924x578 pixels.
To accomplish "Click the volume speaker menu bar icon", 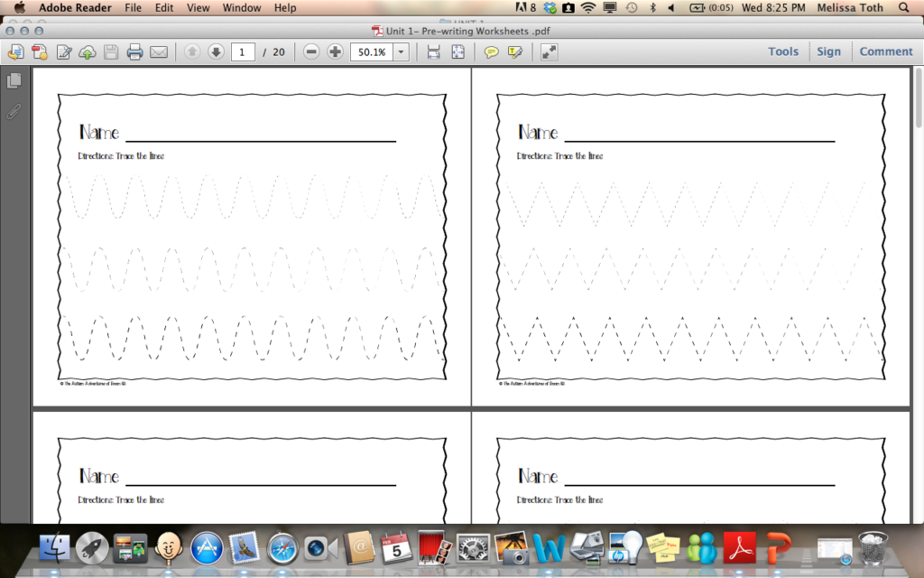I will coord(671,7).
